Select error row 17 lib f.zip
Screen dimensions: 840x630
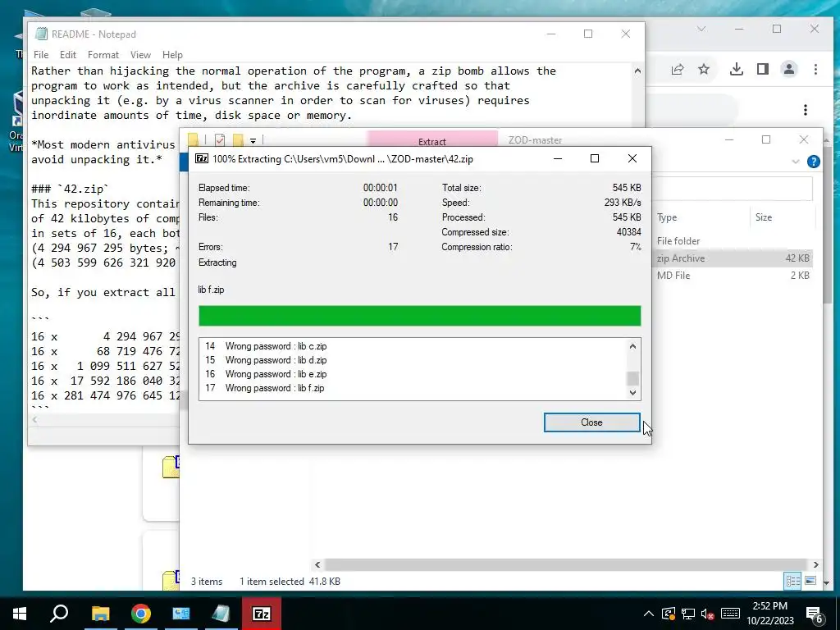[414, 388]
